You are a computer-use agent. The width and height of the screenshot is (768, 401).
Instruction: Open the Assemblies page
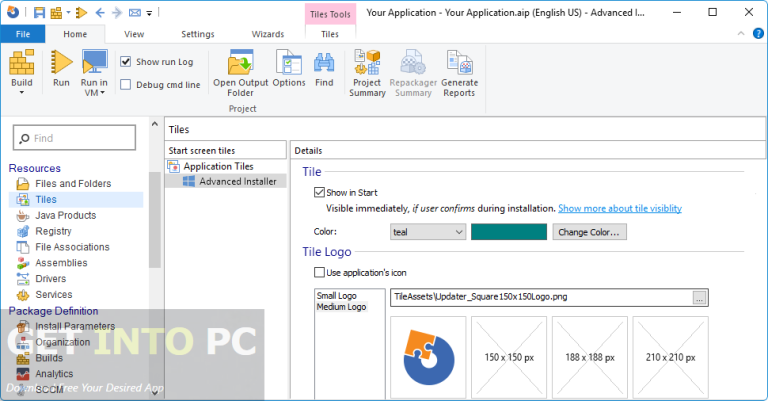(x=61, y=263)
